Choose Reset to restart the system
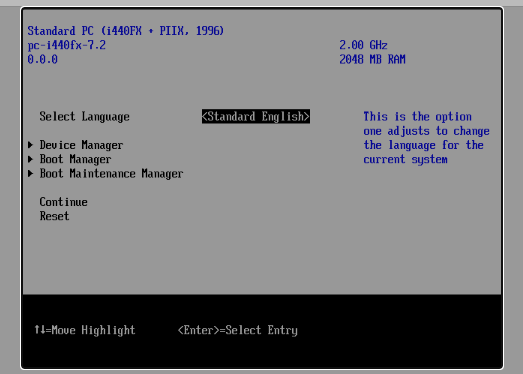Image resolution: width=523 pixels, height=374 pixels. pyautogui.click(x=54, y=216)
